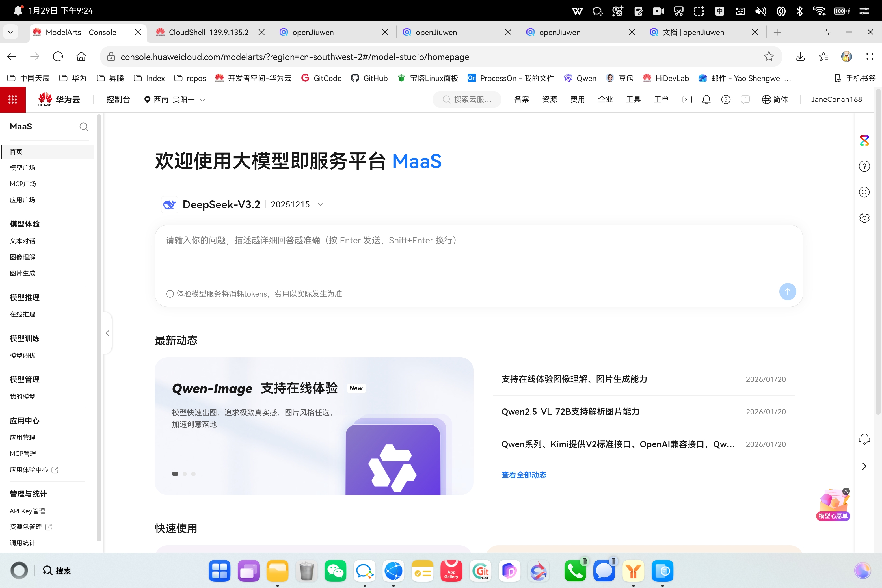
Task: Switch to the CloudShell-139.9.135.2 browser tab
Action: (x=209, y=32)
